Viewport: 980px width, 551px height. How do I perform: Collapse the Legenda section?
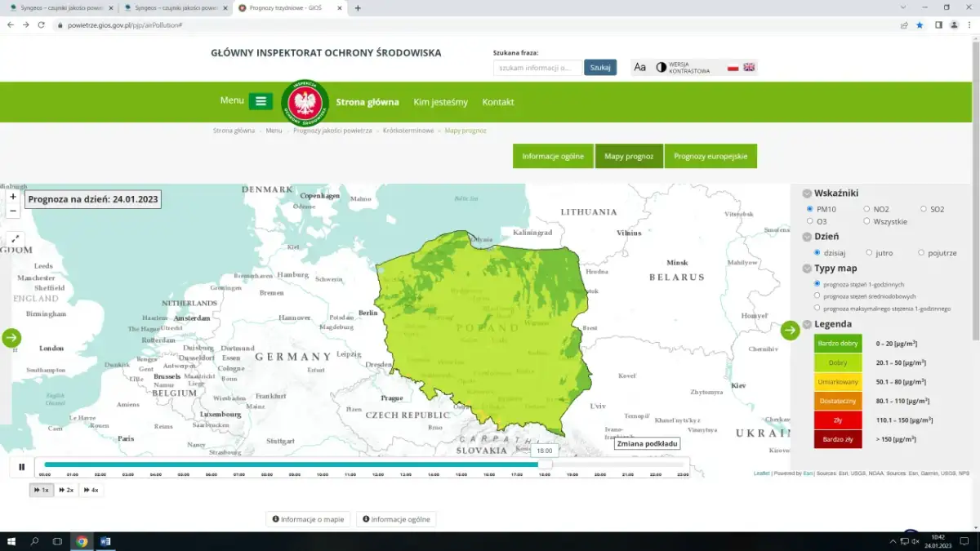coord(808,323)
